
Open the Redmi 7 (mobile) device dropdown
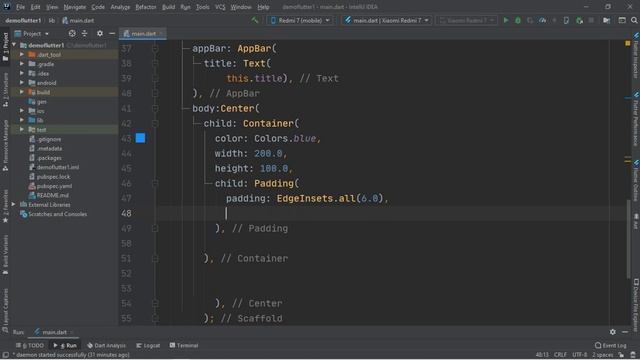[x=300, y=20]
